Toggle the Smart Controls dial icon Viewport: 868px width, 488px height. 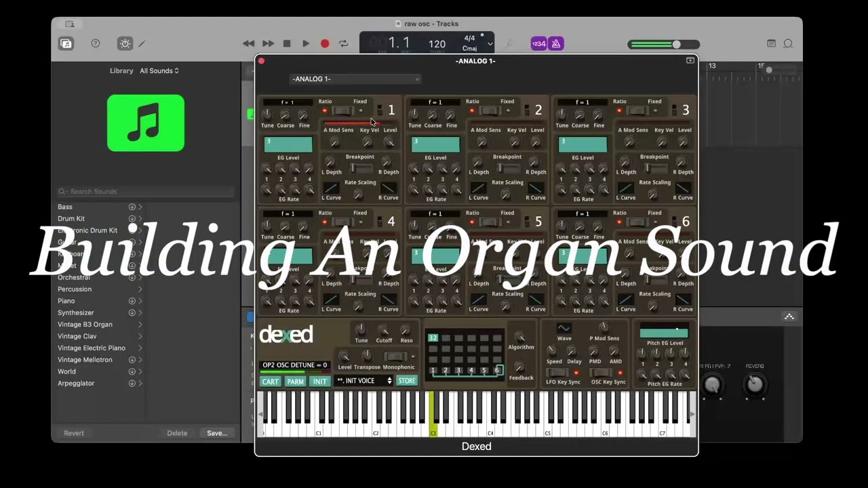tap(125, 43)
